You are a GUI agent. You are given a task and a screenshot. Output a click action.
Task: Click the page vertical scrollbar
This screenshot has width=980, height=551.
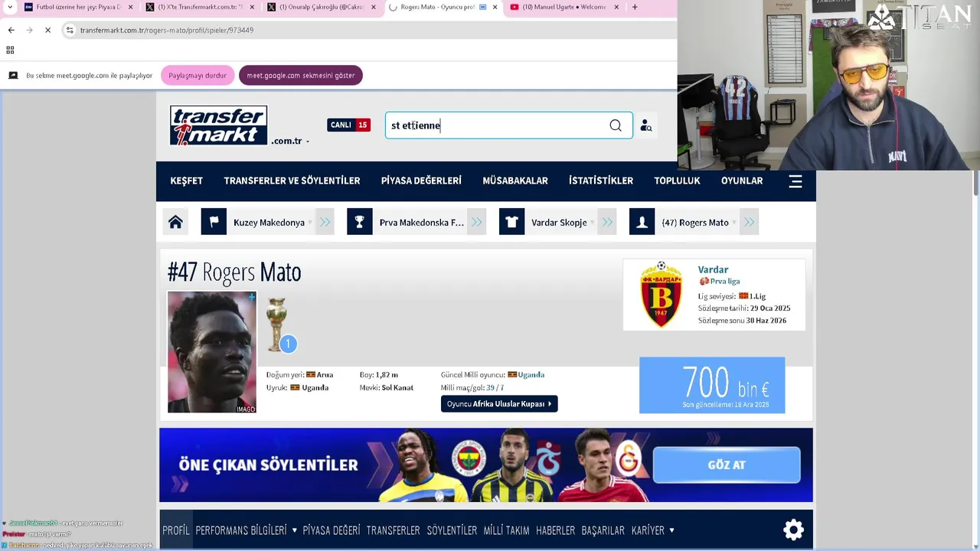point(975,184)
